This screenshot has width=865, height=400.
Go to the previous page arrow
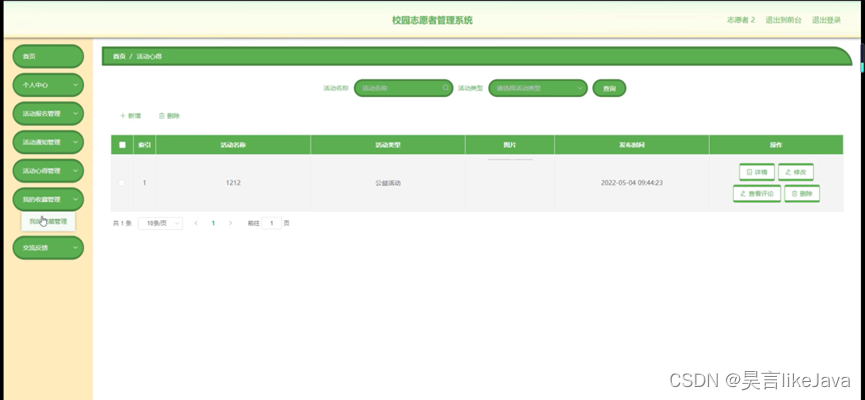196,223
